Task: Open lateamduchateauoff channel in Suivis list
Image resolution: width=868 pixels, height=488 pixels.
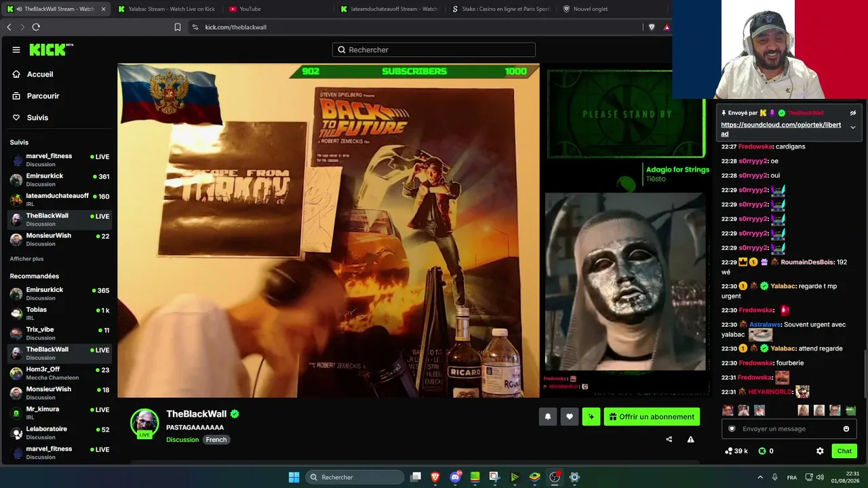Action: tap(60, 199)
